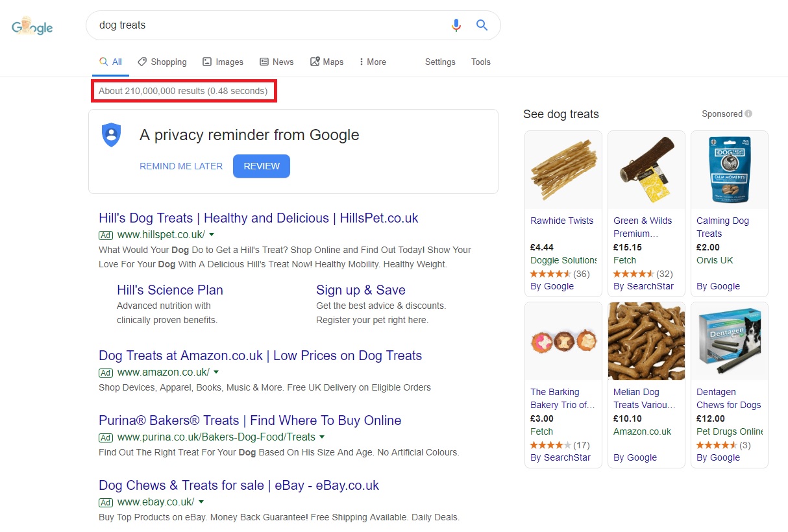This screenshot has width=788, height=532.
Task: Open the Hill's Science Plan sitelink
Action: pyautogui.click(x=170, y=290)
